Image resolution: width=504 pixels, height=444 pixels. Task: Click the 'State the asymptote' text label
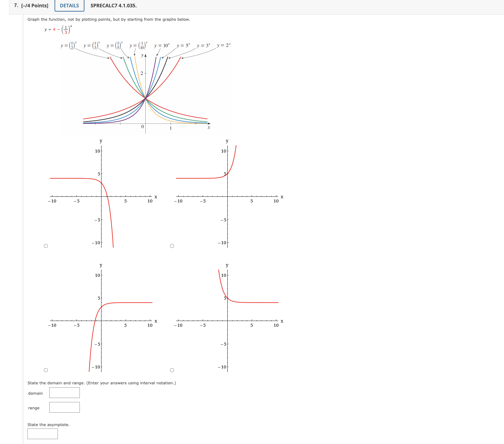click(x=48, y=424)
